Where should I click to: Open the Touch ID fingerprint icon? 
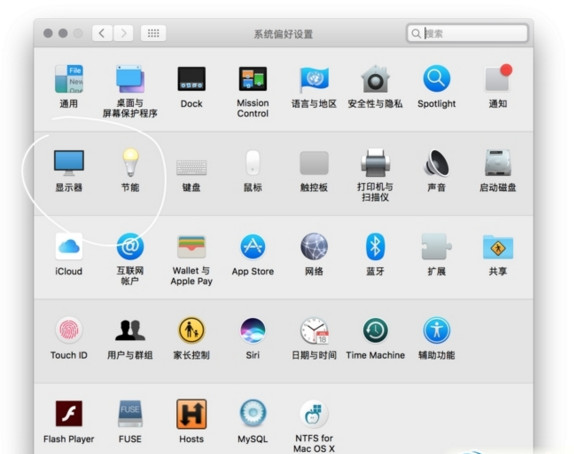(x=69, y=330)
